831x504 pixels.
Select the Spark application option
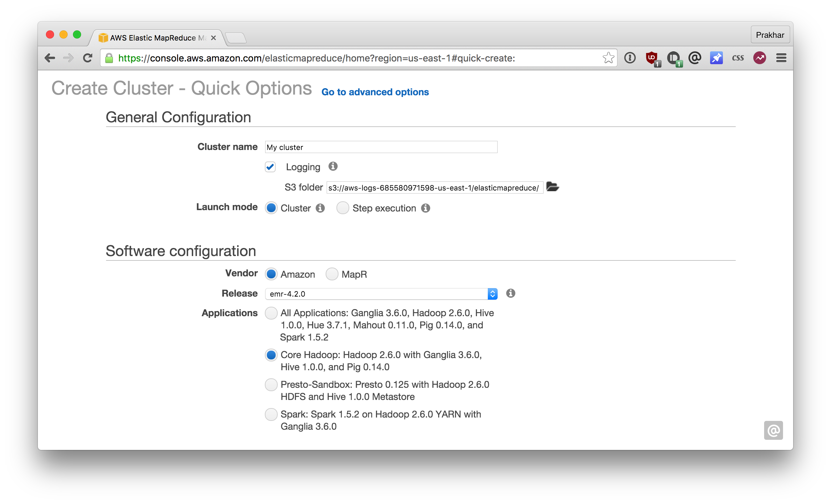tap(271, 414)
